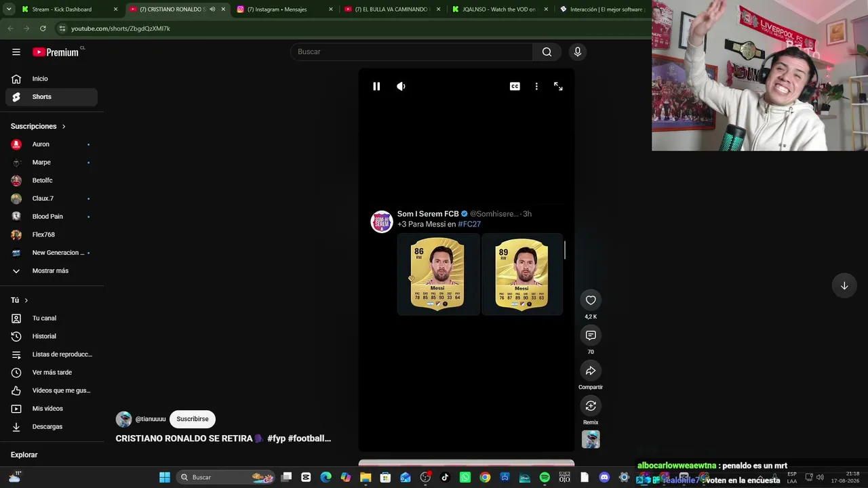Focus the YouTube Buscar search field
The width and height of the screenshot is (868, 488).
[412, 52]
